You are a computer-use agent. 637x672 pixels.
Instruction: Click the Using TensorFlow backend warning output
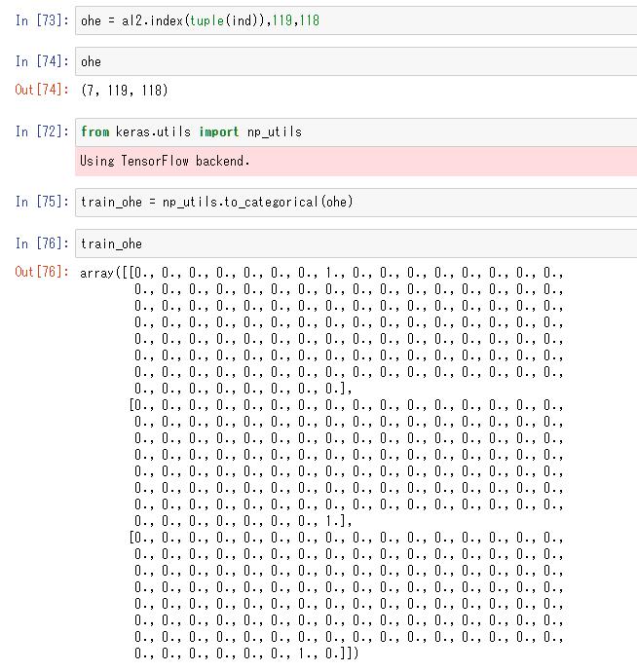click(356, 161)
